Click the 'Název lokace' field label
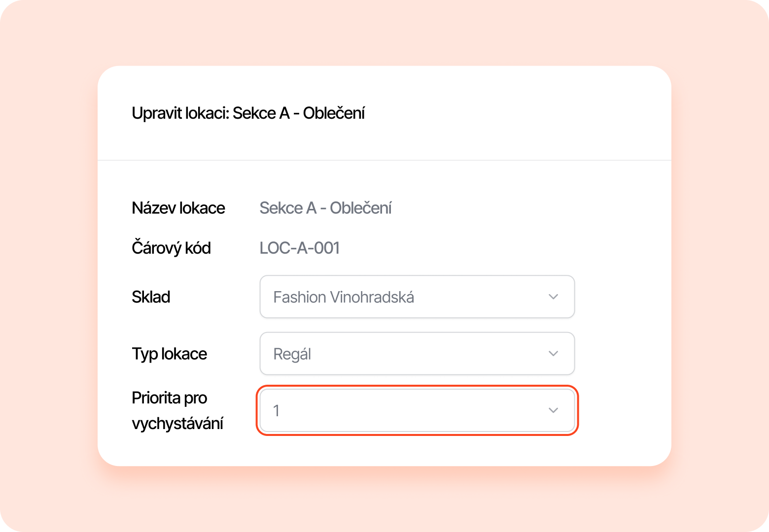The image size is (769, 532). point(178,208)
